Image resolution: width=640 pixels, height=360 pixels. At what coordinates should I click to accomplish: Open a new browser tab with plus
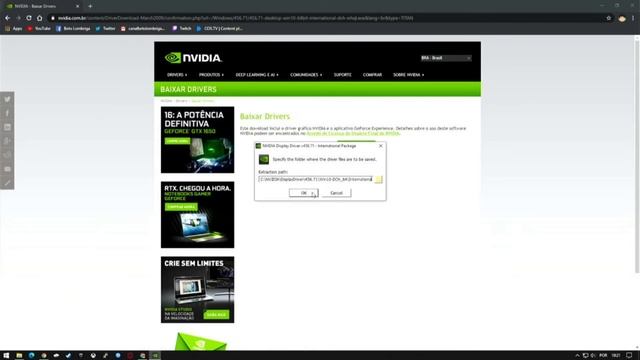(x=90, y=6)
